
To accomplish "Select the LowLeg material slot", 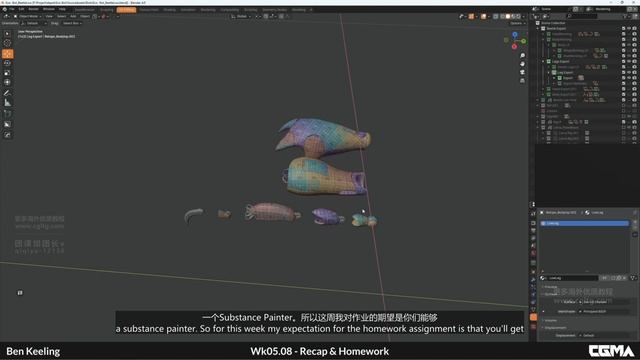I will [x=584, y=223].
